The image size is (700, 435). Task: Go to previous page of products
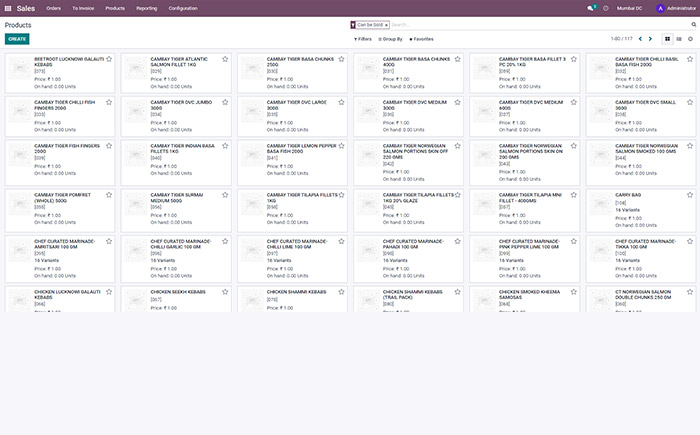[x=640, y=39]
